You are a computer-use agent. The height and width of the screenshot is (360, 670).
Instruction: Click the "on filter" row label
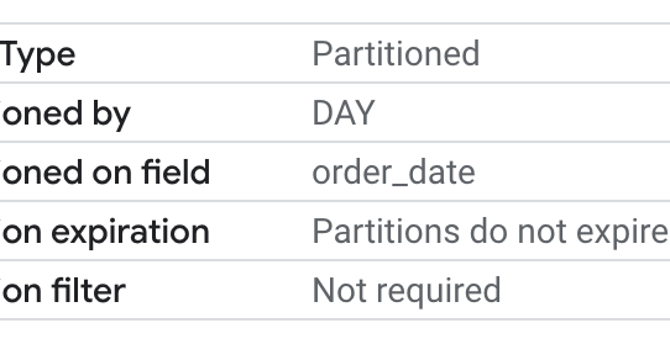pyautogui.click(x=63, y=290)
